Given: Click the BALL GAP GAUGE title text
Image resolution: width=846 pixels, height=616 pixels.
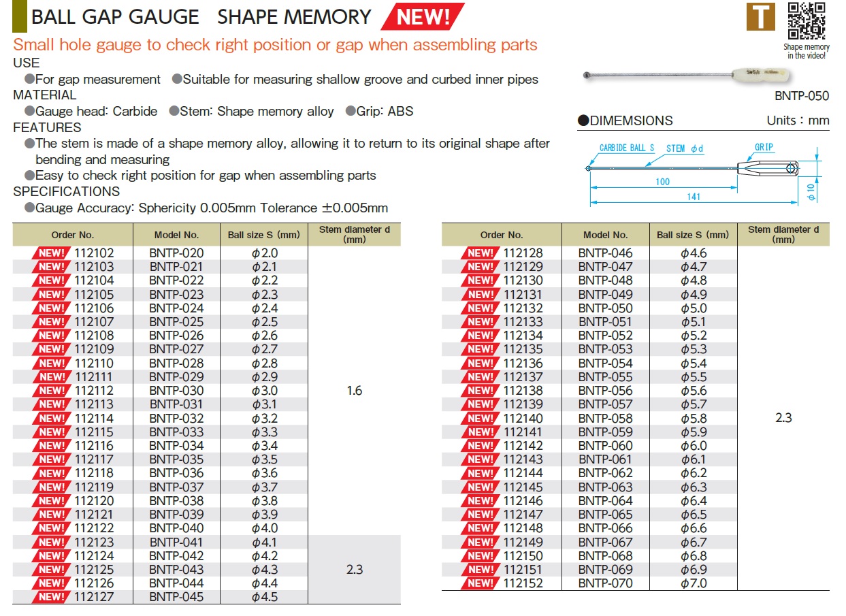Looking at the screenshot, I should [115, 16].
